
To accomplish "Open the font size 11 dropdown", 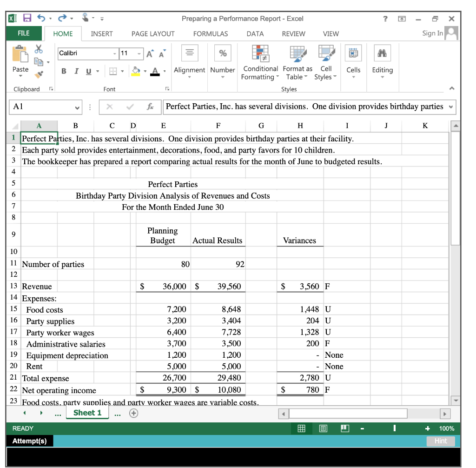I will click(139, 53).
